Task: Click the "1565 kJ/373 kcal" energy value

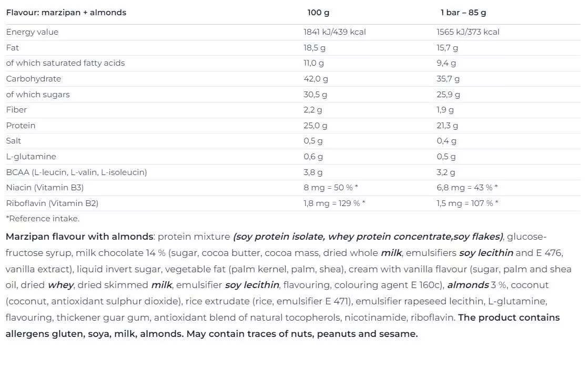Action: [468, 32]
